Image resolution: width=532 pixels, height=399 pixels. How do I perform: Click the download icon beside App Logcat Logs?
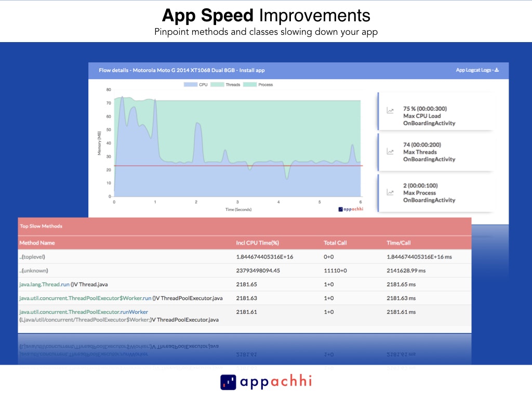point(497,70)
